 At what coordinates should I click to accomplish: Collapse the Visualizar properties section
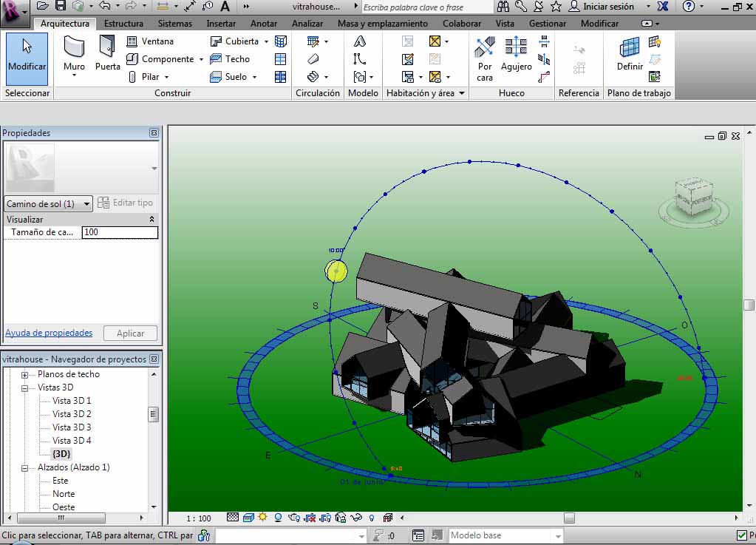click(x=152, y=220)
